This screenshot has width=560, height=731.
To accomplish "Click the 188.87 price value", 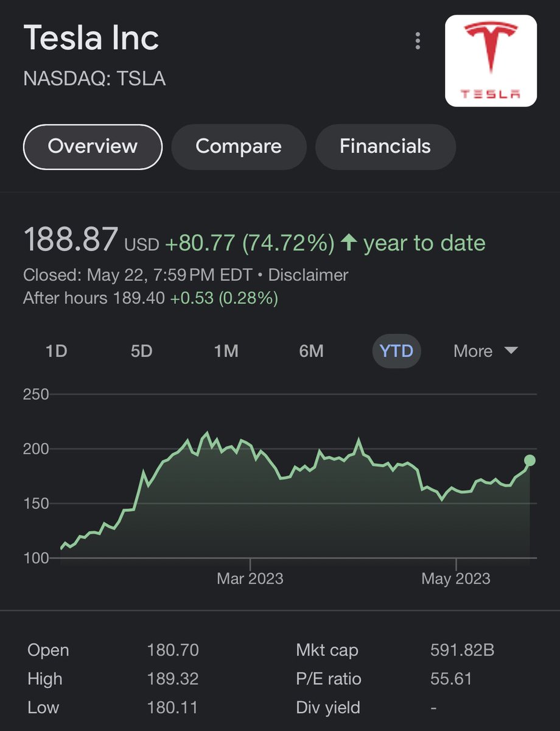I will pyautogui.click(x=71, y=239).
